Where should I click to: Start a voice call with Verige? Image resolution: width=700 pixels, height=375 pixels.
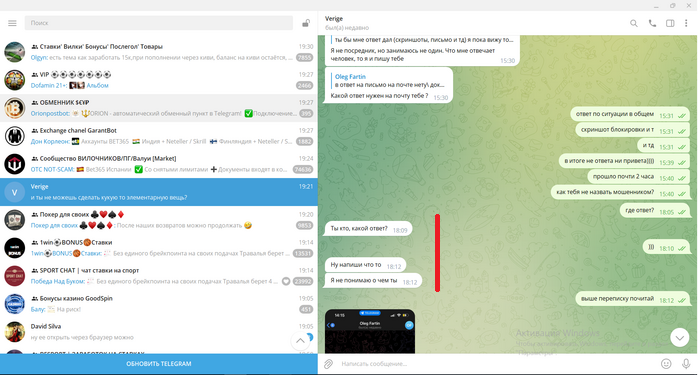point(652,24)
